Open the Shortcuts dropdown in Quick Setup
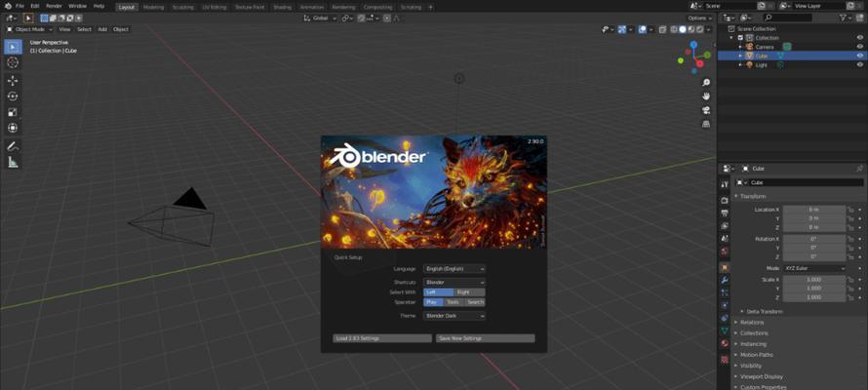Viewport: 868px width, 390px height. (x=454, y=282)
